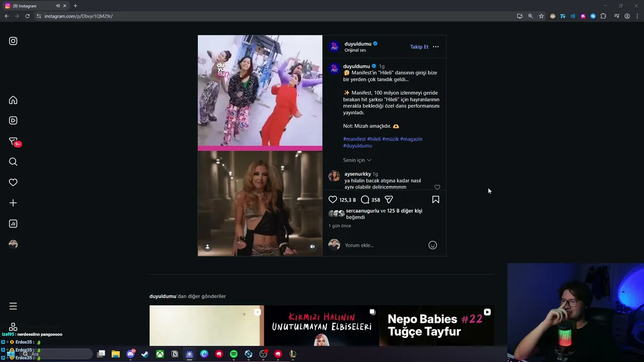The image size is (644, 362).
Task: Open the Meta apps grid icon in sidebar
Action: [x=13, y=327]
